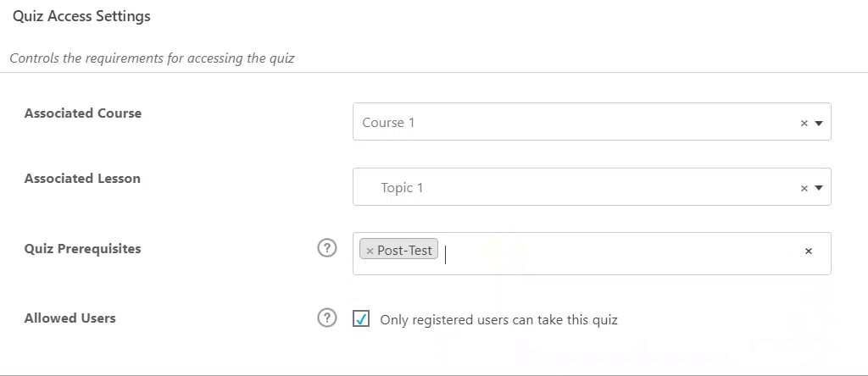Click the 'Only registered users can take this quiz' label
The height and width of the screenshot is (376, 868).
pyautogui.click(x=498, y=320)
